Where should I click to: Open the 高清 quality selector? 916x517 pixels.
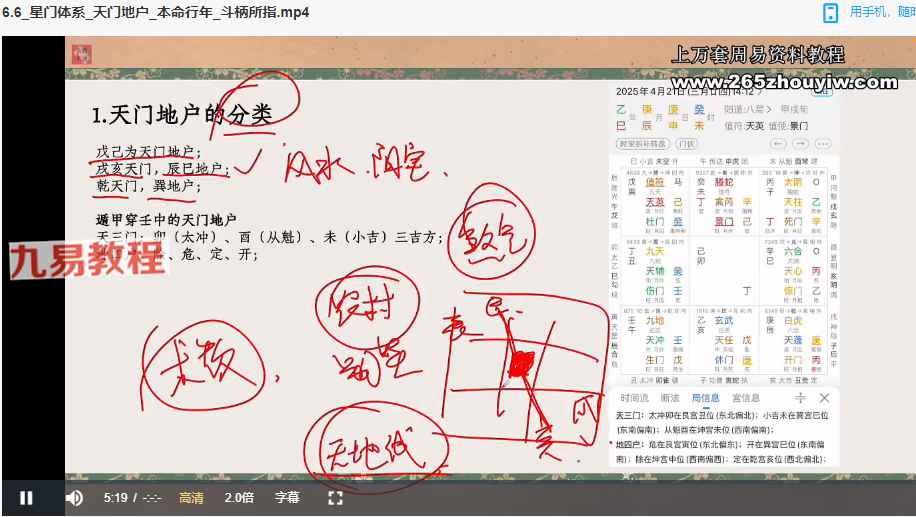pyautogui.click(x=191, y=498)
